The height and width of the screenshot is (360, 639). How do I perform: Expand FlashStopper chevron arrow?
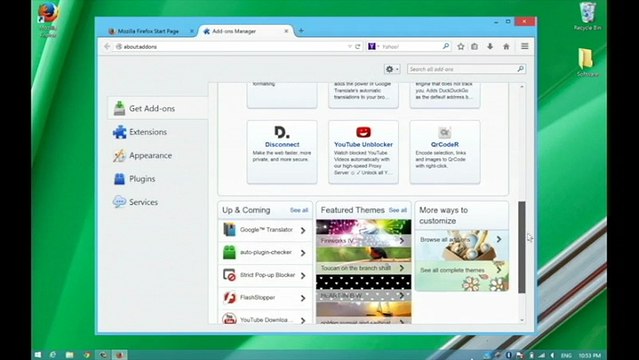(303, 298)
